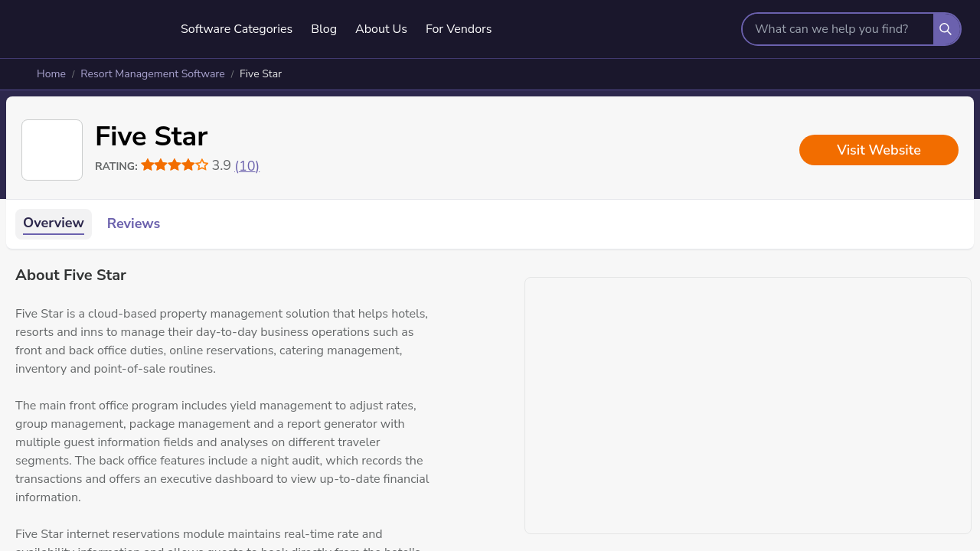This screenshot has height=551, width=980.
Task: Click the About Five Star heading
Action: point(70,275)
